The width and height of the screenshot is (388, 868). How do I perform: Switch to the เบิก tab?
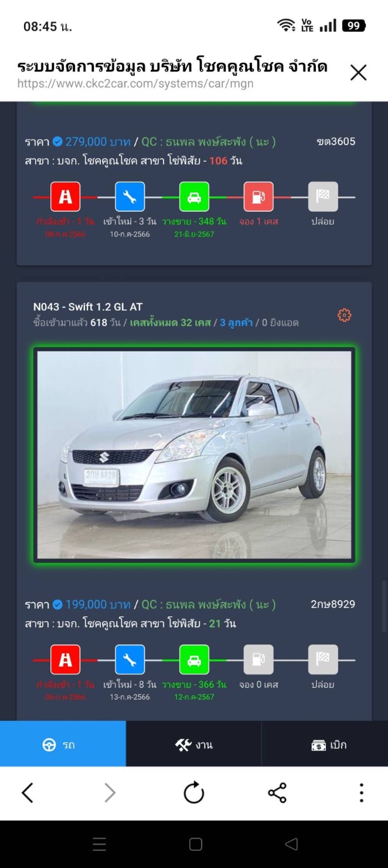[x=325, y=744]
